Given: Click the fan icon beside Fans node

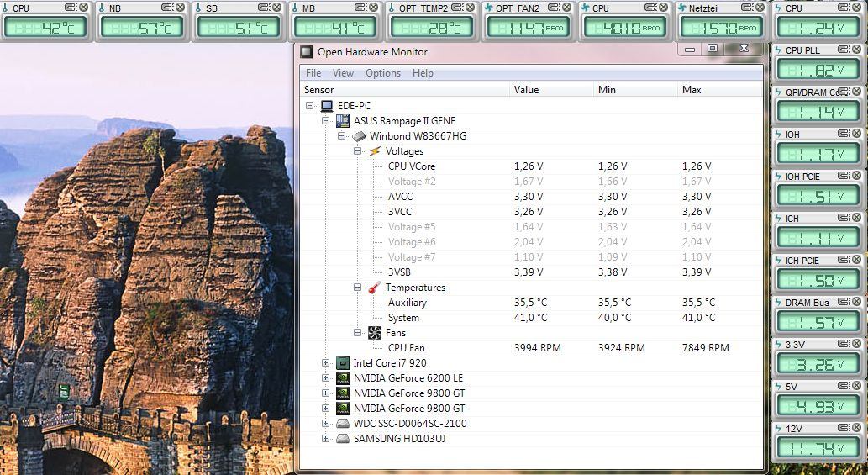Looking at the screenshot, I should click(375, 333).
